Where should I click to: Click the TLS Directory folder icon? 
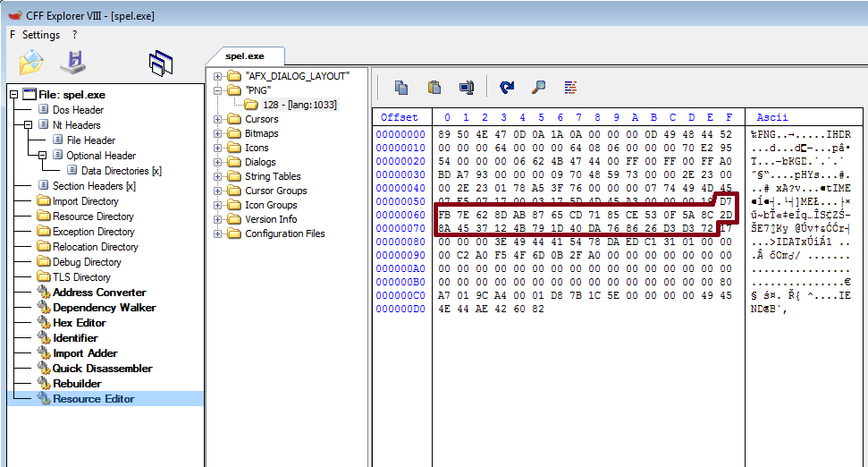tap(43, 276)
